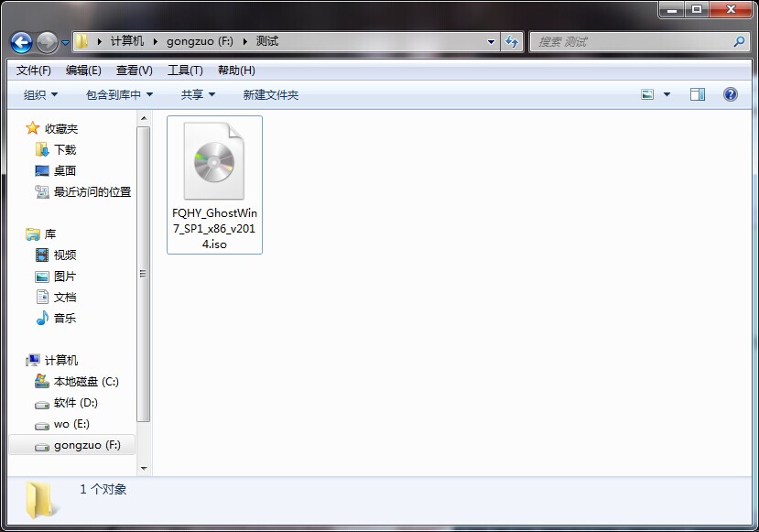This screenshot has width=759, height=532.
Task: Click the Forward navigation arrow button
Action: coord(47,42)
